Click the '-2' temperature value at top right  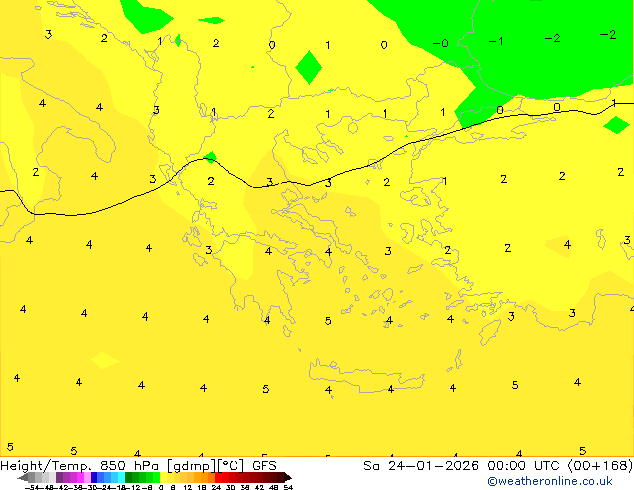[608, 35]
